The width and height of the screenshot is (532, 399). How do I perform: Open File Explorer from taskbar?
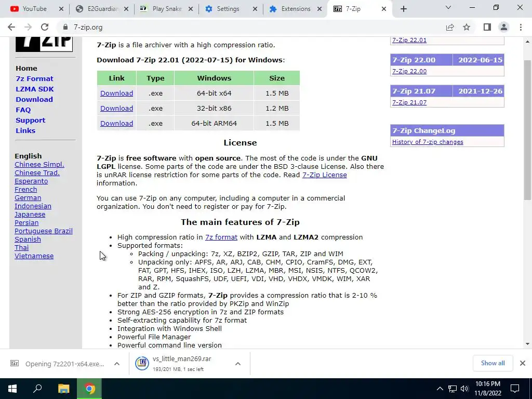pos(63,389)
